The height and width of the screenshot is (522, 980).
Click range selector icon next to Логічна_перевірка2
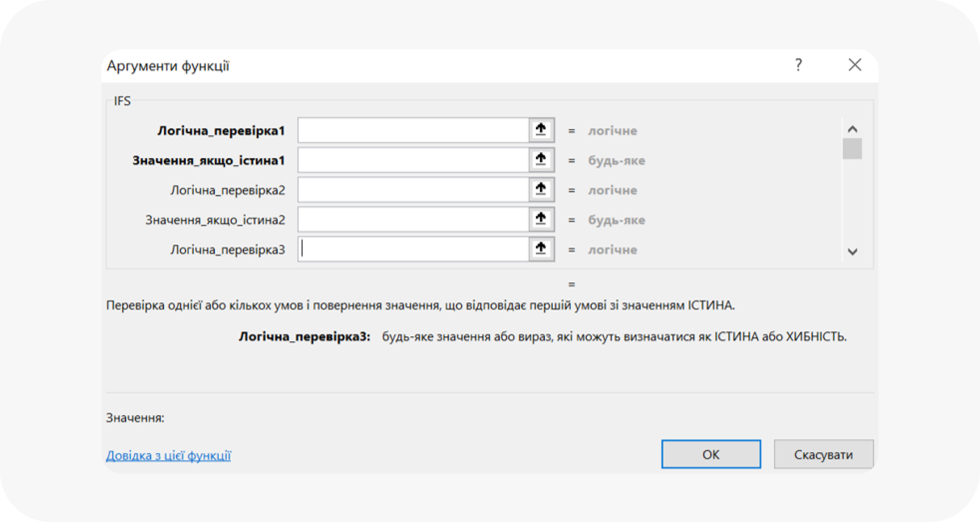pos(542,190)
